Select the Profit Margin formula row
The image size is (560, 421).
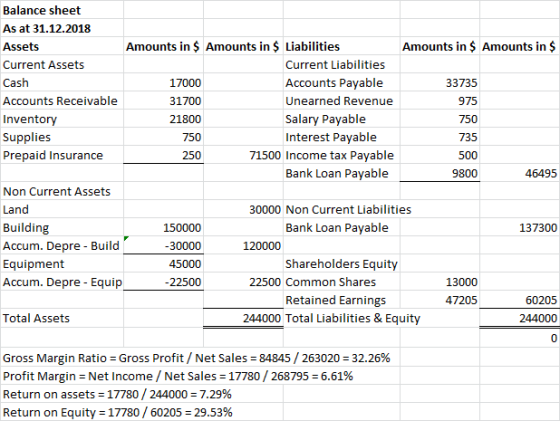click(178, 376)
